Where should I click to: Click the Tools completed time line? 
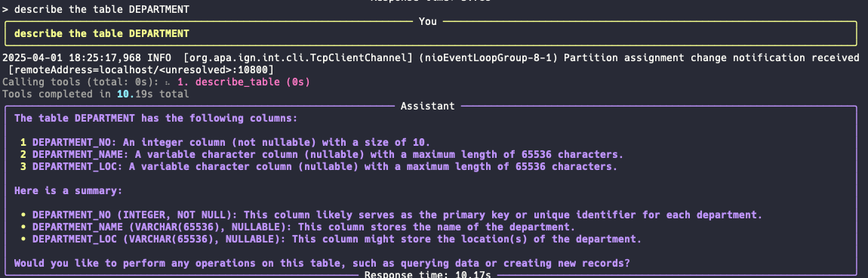(96, 94)
